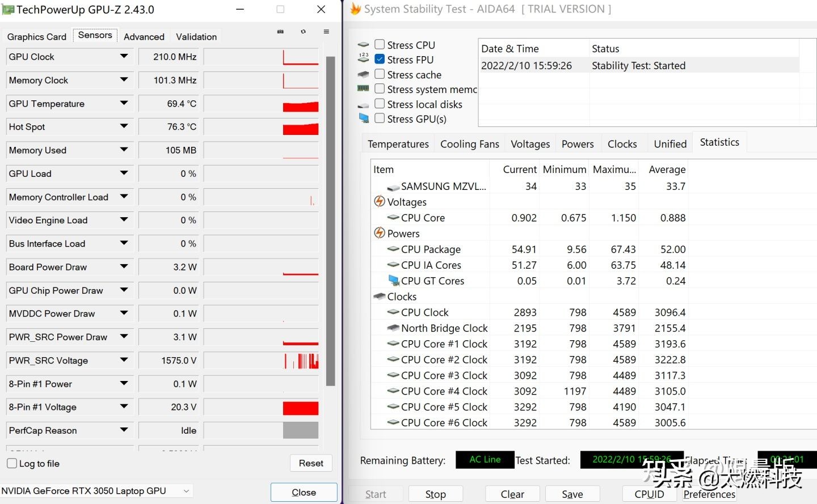Viewport: 817px width, 504px height.
Task: Click the GPU Temperature history graph
Action: click(261, 104)
